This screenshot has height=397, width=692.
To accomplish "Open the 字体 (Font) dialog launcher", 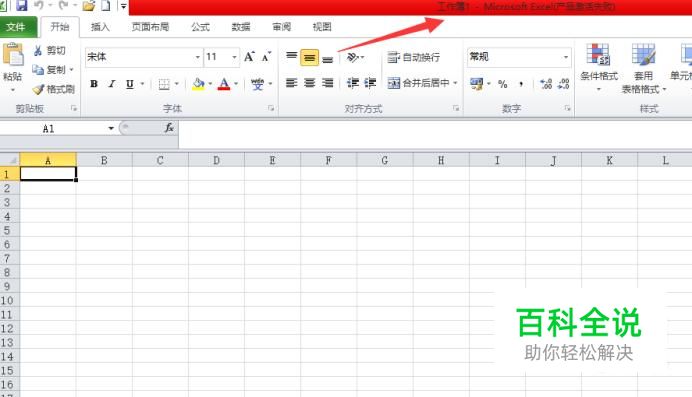I will [271, 108].
